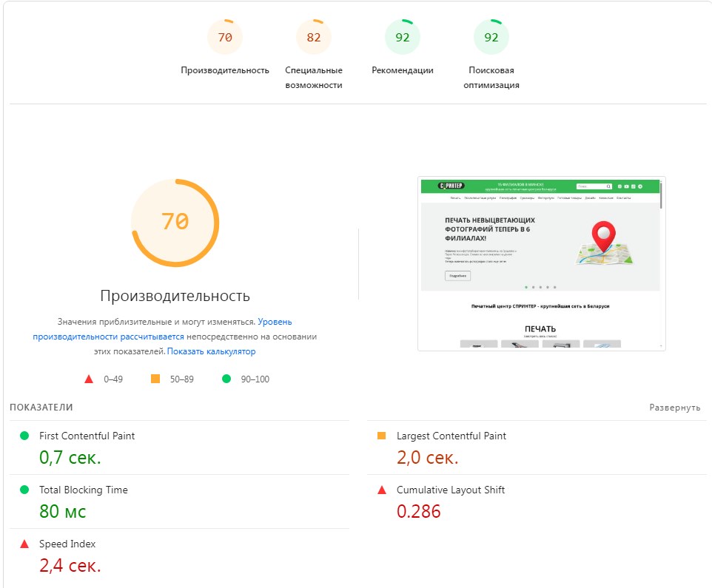Click the website screenshot thumbnail

[543, 263]
